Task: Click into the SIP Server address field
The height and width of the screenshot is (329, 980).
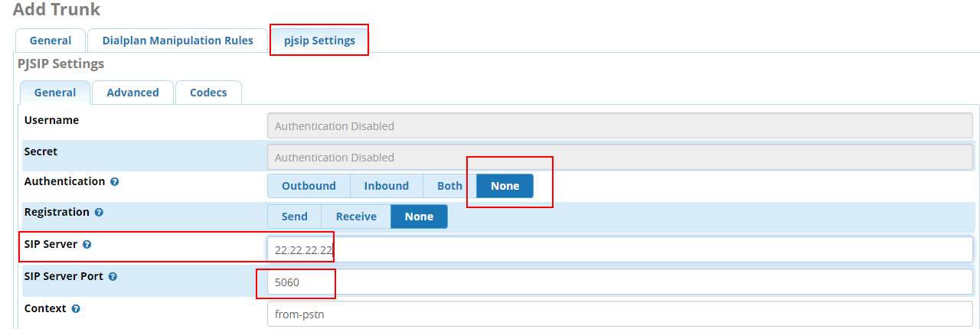Action: (x=620, y=249)
